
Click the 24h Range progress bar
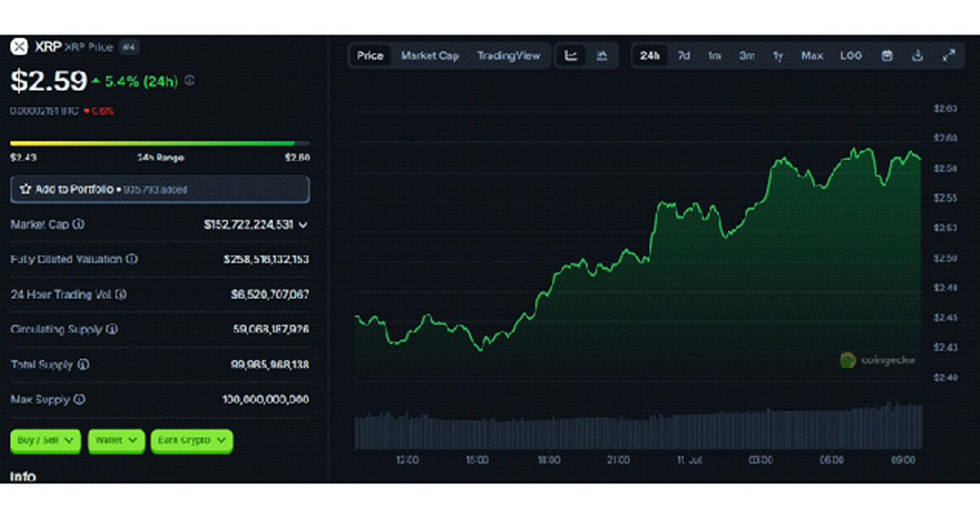(159, 144)
